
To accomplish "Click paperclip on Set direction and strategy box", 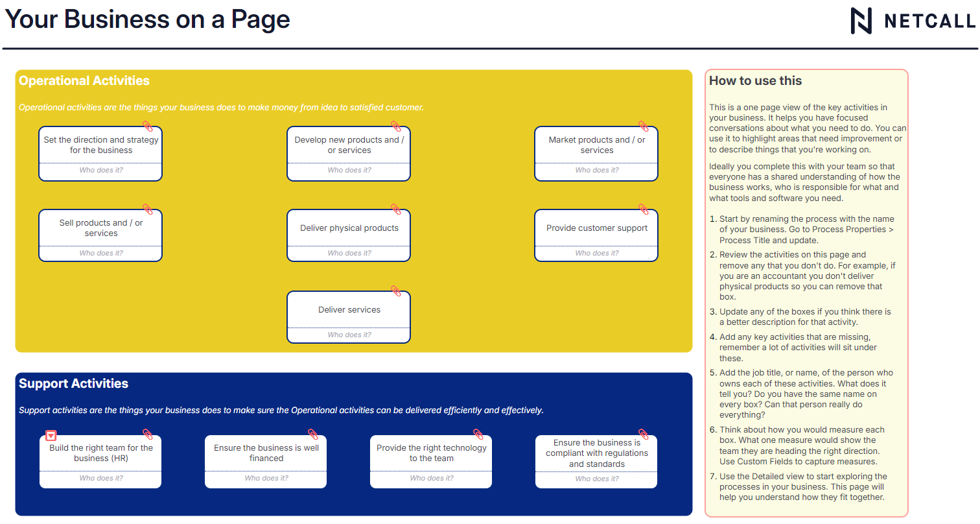I will [x=148, y=126].
